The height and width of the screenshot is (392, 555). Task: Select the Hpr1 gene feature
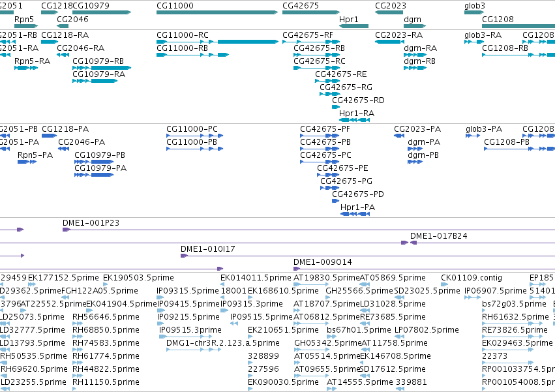tap(353, 26)
